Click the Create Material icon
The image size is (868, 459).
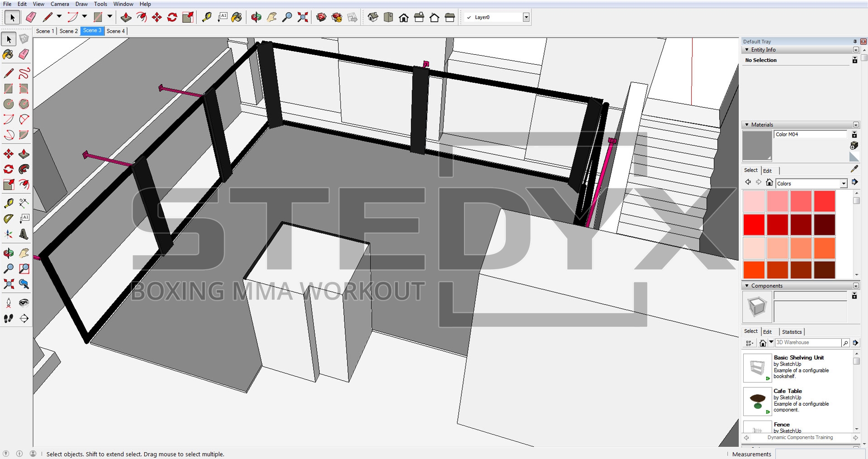(854, 145)
